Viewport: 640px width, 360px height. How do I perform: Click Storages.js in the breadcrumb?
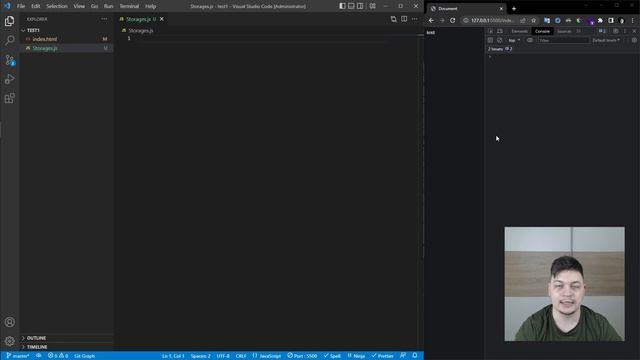pyautogui.click(x=141, y=30)
